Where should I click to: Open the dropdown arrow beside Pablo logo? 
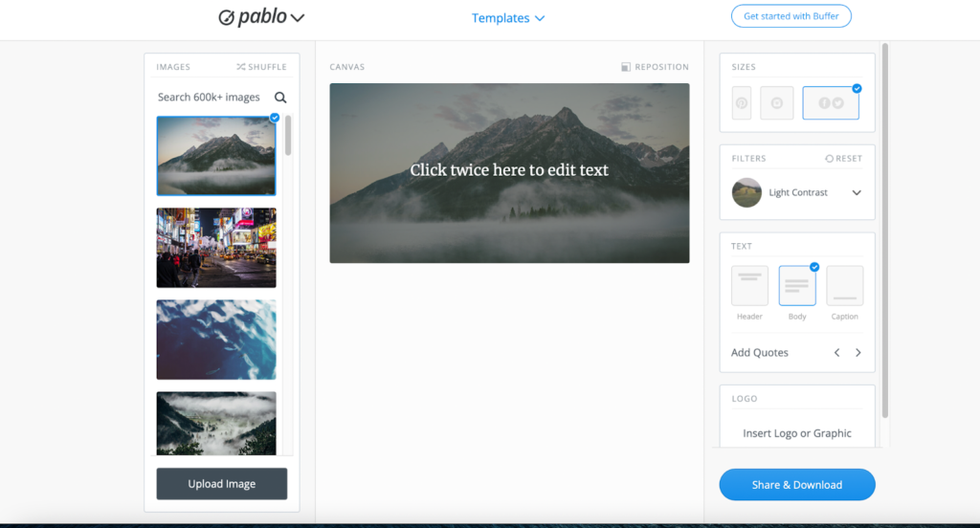tap(298, 18)
